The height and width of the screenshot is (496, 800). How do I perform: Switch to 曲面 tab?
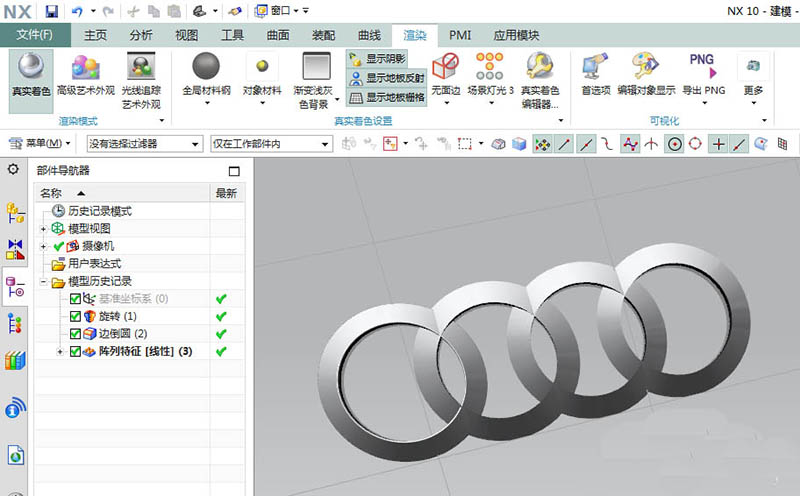point(278,35)
